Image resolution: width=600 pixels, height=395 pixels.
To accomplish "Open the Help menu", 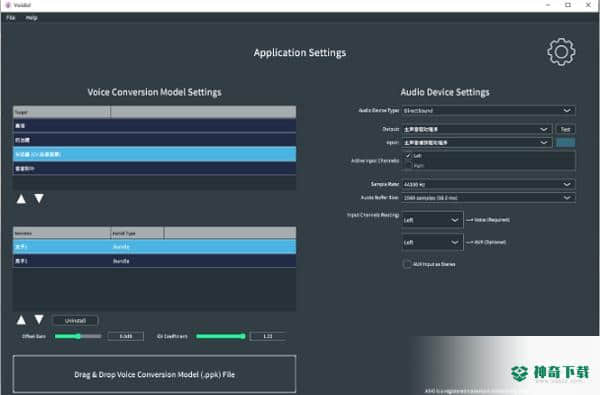I will point(31,18).
